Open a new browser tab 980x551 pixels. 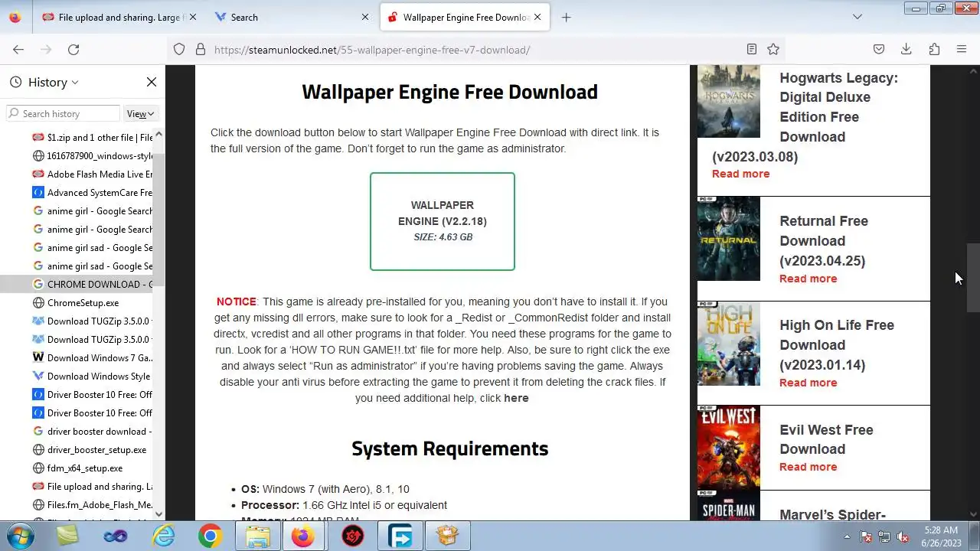click(x=566, y=17)
